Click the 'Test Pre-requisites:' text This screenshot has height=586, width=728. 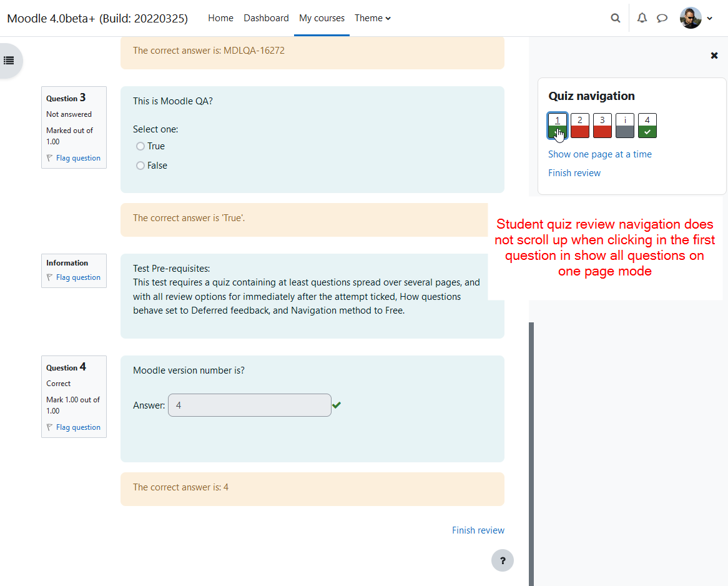[x=171, y=269]
